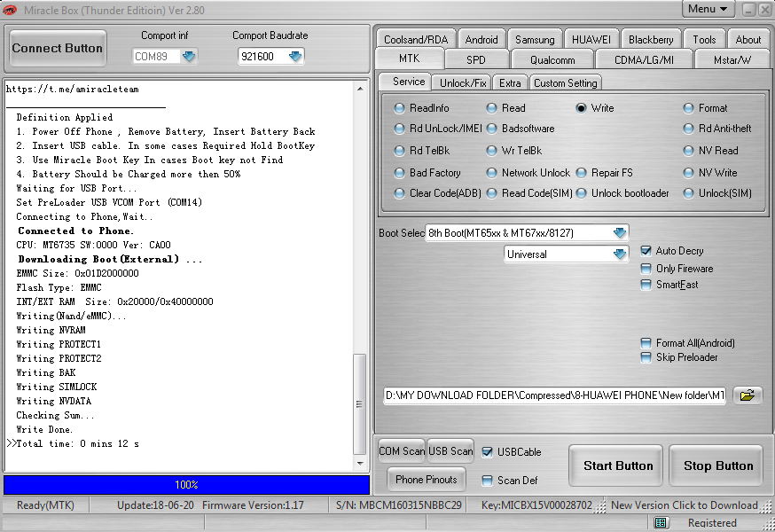Screen dimensions: 775x532
Task: Open Comport inf dropdown arrow
Action: point(189,57)
